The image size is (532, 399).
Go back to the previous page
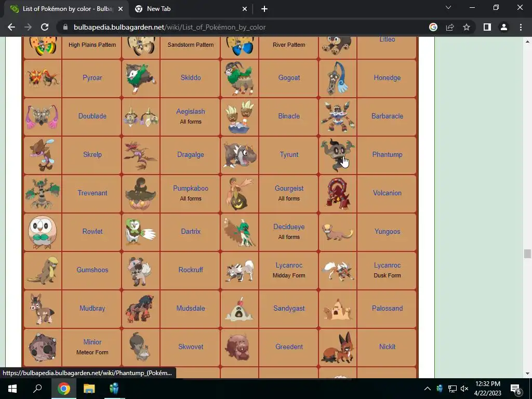coord(11,27)
